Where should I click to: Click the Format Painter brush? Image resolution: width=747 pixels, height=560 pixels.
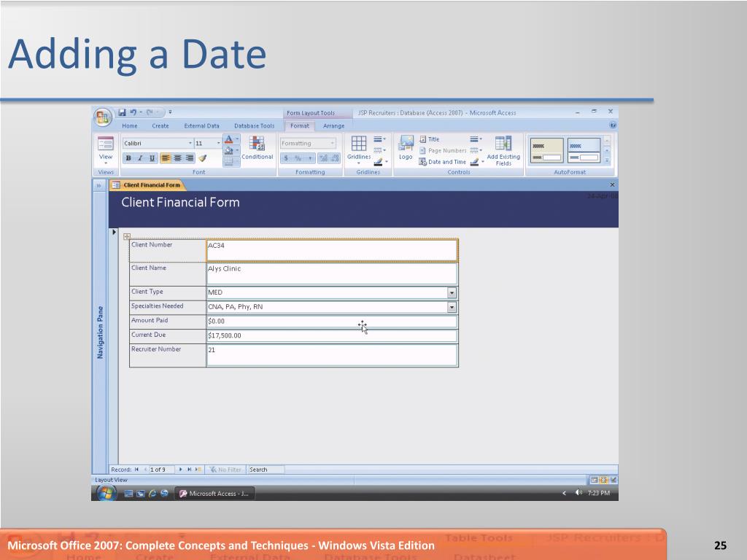click(x=203, y=158)
